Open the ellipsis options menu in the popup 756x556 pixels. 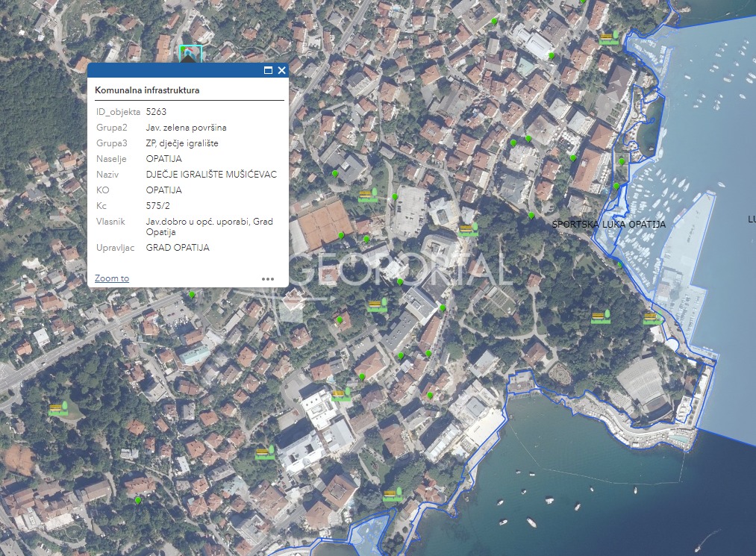(268, 278)
